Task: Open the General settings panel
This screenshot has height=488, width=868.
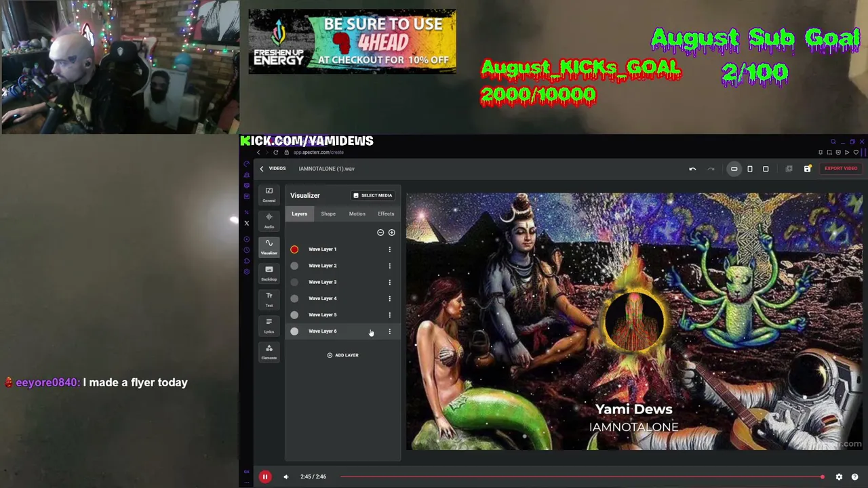Action: coord(269,195)
